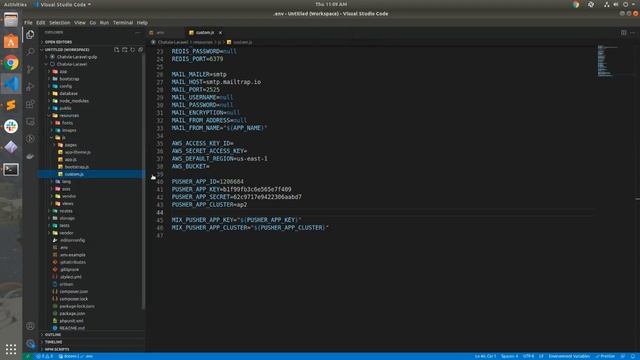Expand NPM Scripts section

(x=57, y=349)
